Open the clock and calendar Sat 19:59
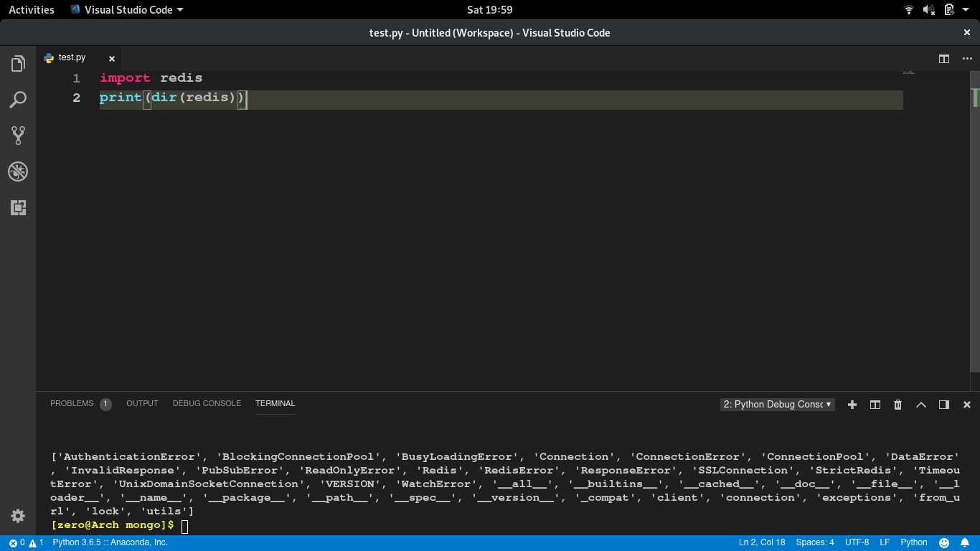This screenshot has height=551, width=980. (489, 10)
